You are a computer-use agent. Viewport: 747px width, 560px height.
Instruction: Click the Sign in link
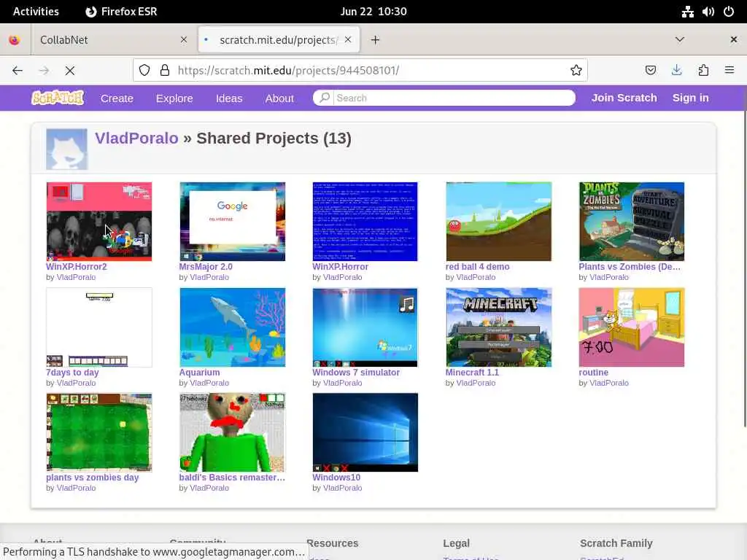690,98
